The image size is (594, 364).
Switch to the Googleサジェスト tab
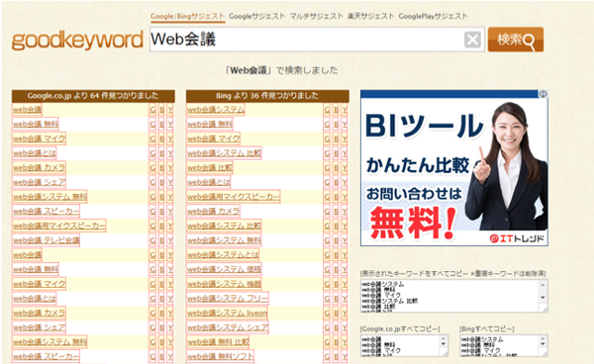[256, 16]
